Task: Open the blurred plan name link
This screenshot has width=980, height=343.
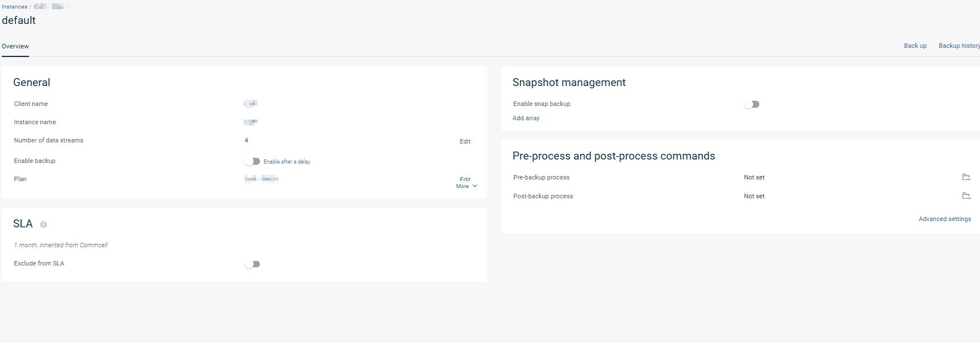Action: pyautogui.click(x=261, y=179)
